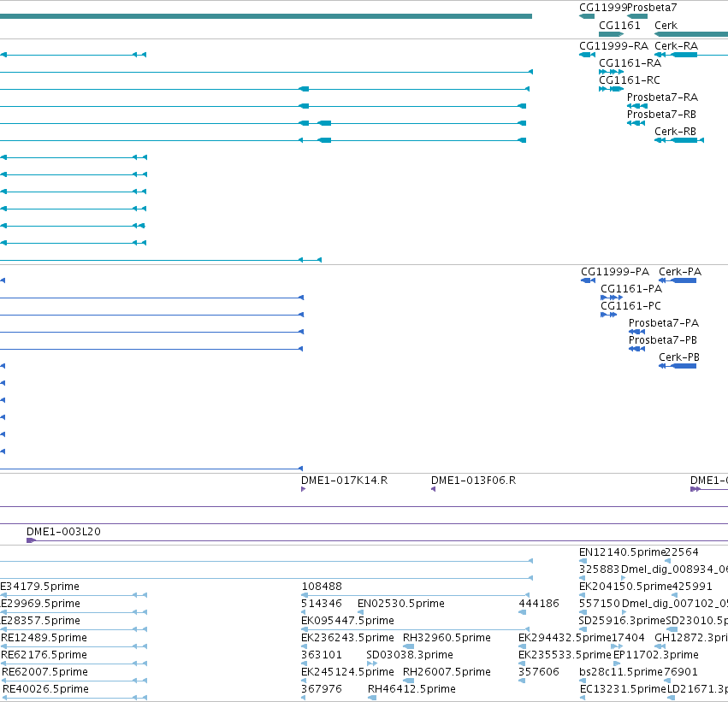Select the 444186 EST label
The width and height of the screenshot is (728, 702).
click(539, 604)
